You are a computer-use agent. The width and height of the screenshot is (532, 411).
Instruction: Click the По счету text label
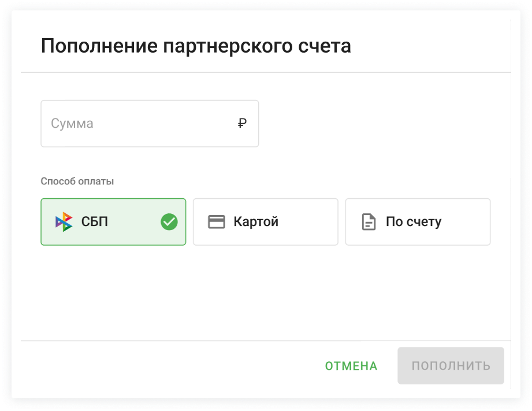414,222
